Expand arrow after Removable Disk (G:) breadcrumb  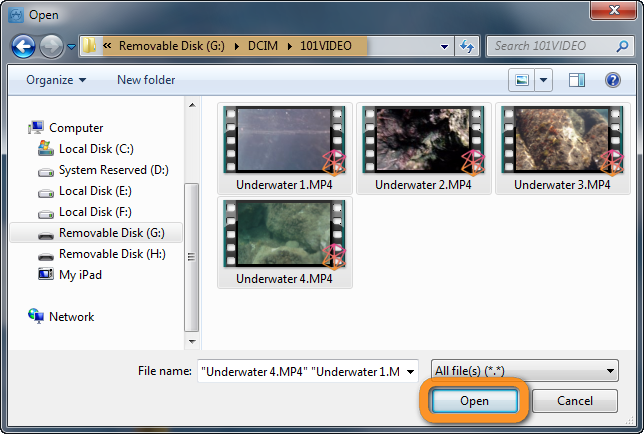point(237,46)
